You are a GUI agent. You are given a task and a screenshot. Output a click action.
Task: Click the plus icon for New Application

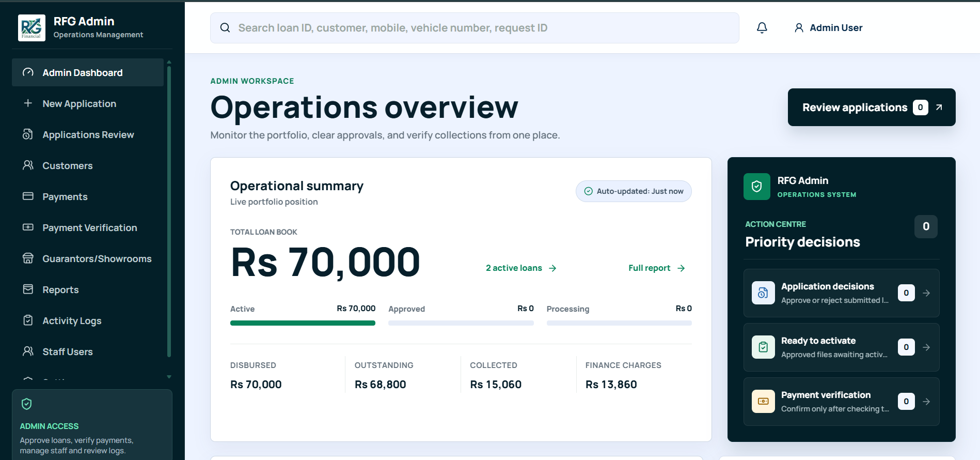tap(28, 103)
